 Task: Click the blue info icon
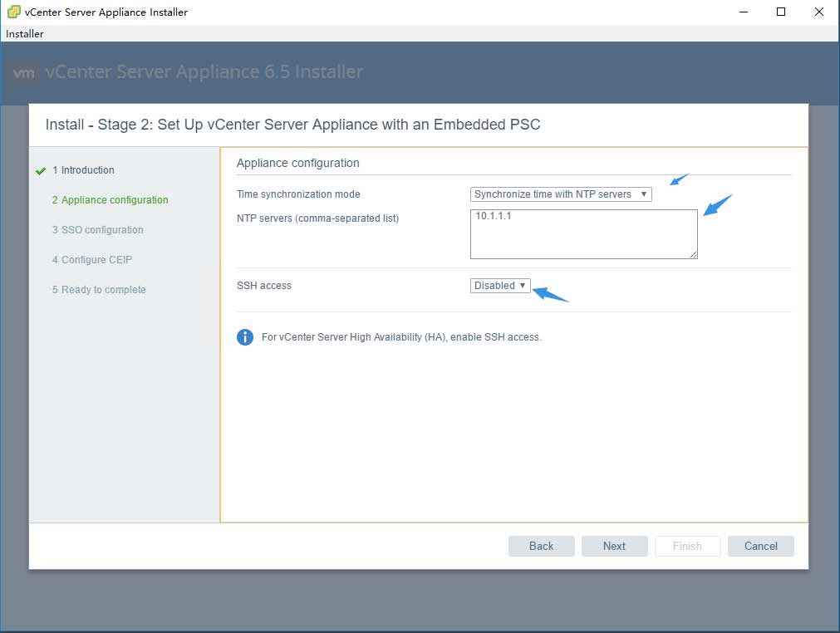245,336
